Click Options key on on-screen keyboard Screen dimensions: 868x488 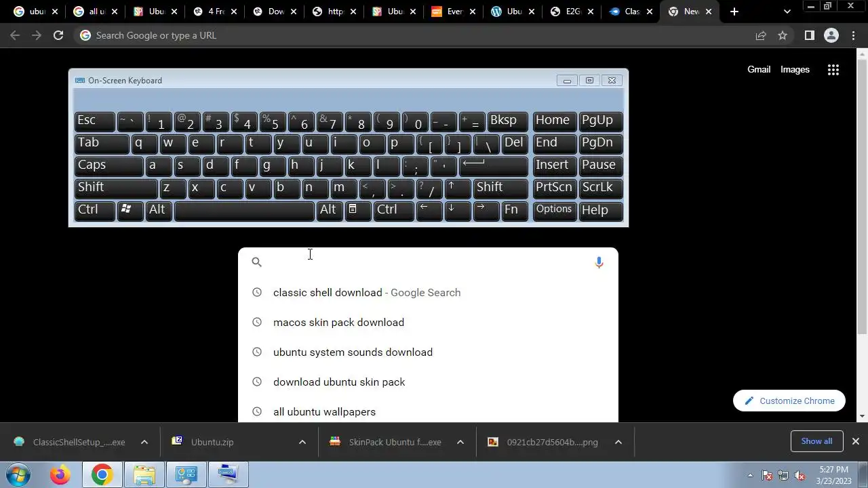coord(554,211)
